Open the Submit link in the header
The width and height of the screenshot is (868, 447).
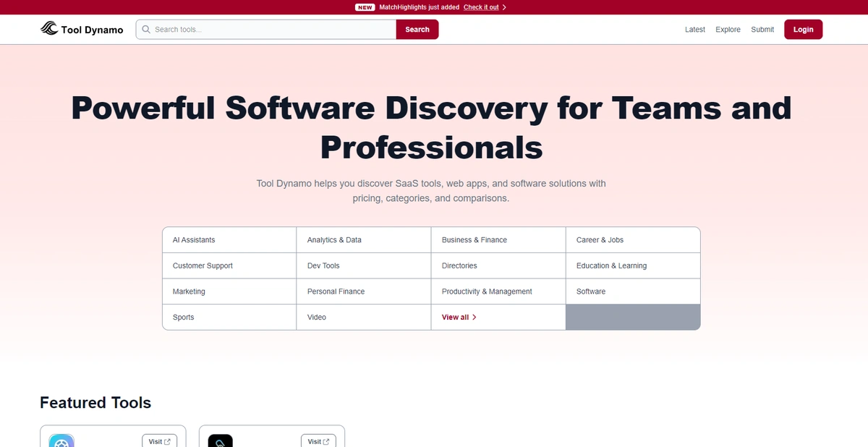[x=762, y=29]
